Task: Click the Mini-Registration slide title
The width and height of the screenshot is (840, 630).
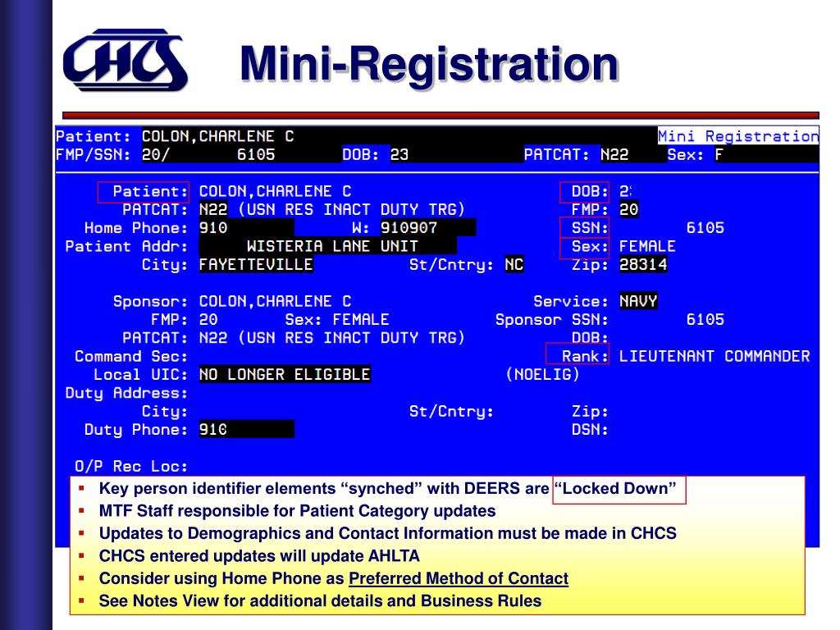Action: point(430,64)
